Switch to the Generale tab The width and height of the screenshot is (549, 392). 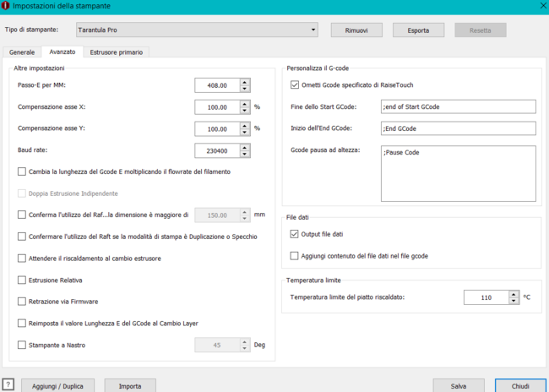[22, 52]
